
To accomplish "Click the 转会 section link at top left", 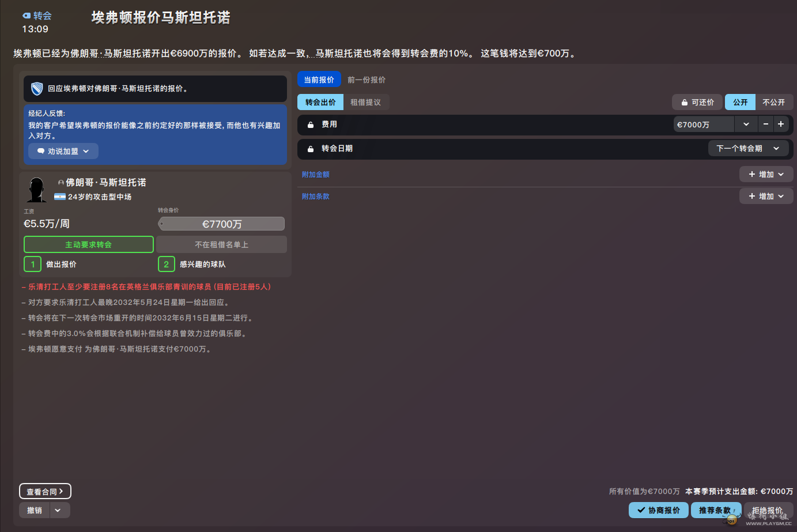I will [x=43, y=16].
